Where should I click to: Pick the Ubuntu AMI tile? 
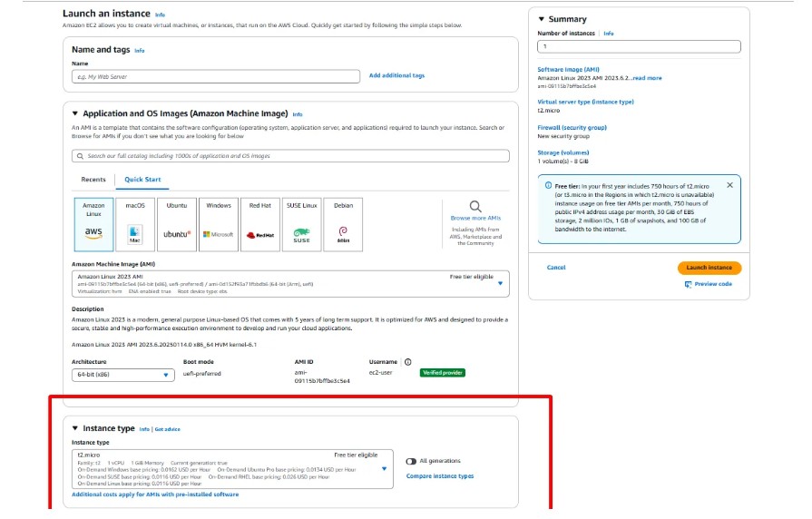(x=177, y=223)
